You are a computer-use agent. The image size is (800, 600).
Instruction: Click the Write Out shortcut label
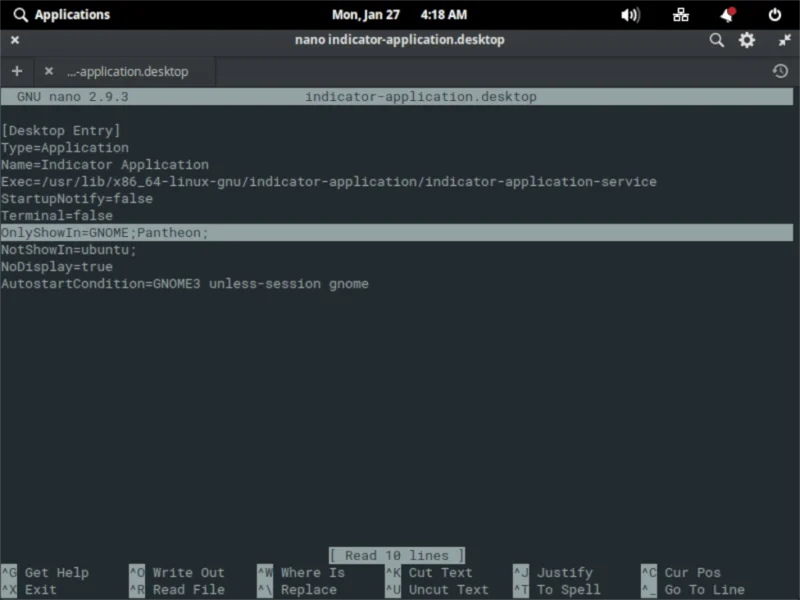(188, 572)
